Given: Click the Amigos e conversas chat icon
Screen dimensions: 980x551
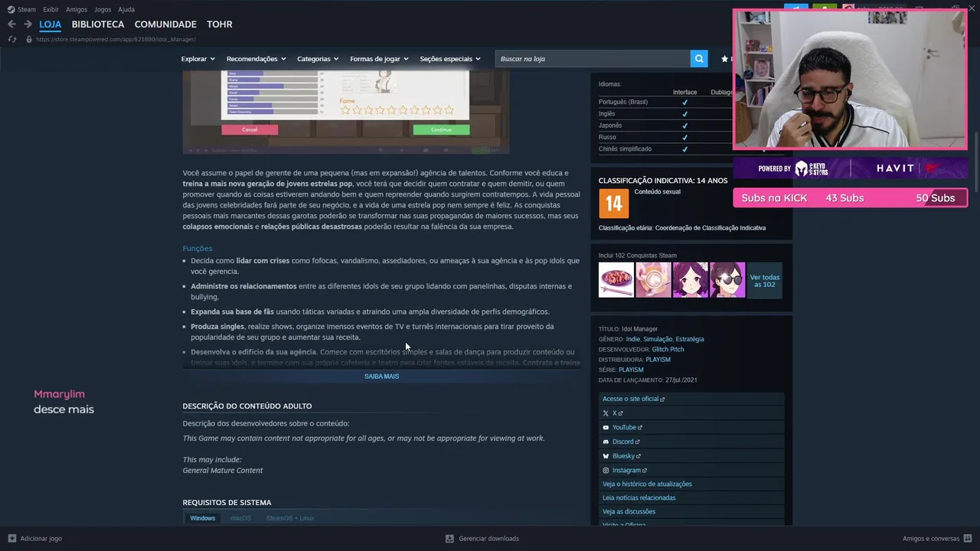Looking at the screenshot, I should [969, 538].
